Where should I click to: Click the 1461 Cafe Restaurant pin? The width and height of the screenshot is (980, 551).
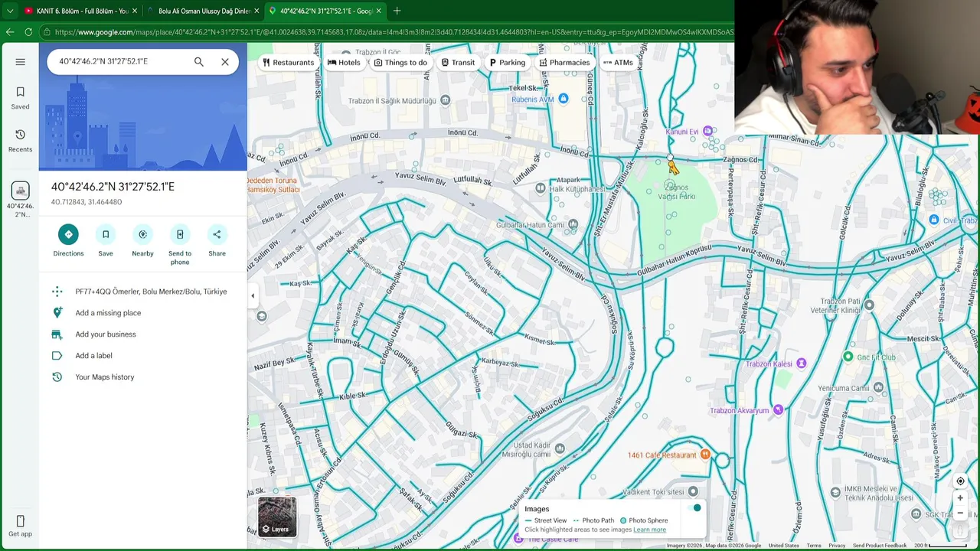pos(706,455)
